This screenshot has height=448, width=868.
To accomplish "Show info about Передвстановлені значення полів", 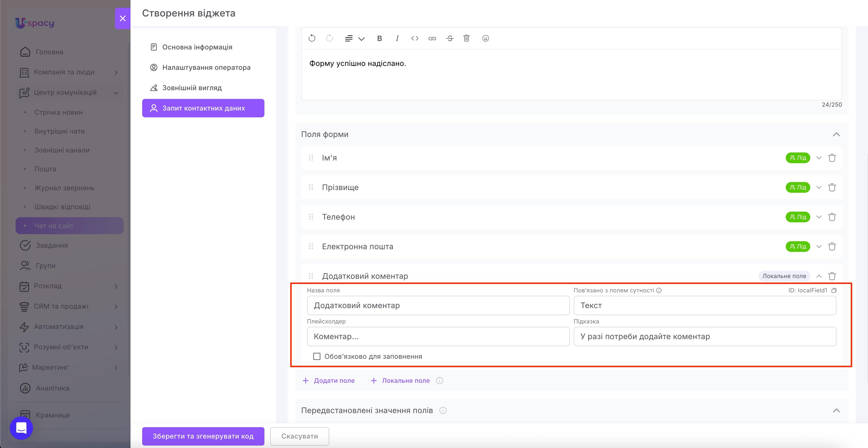I will (443, 411).
